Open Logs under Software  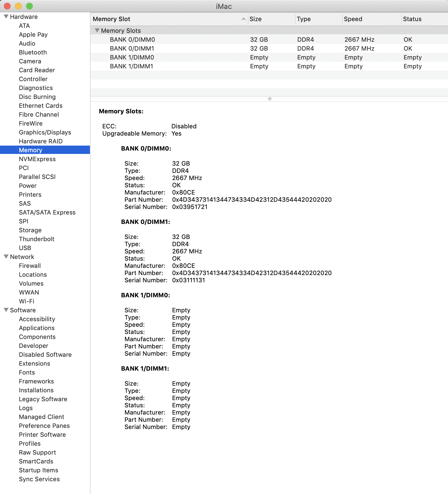click(26, 408)
